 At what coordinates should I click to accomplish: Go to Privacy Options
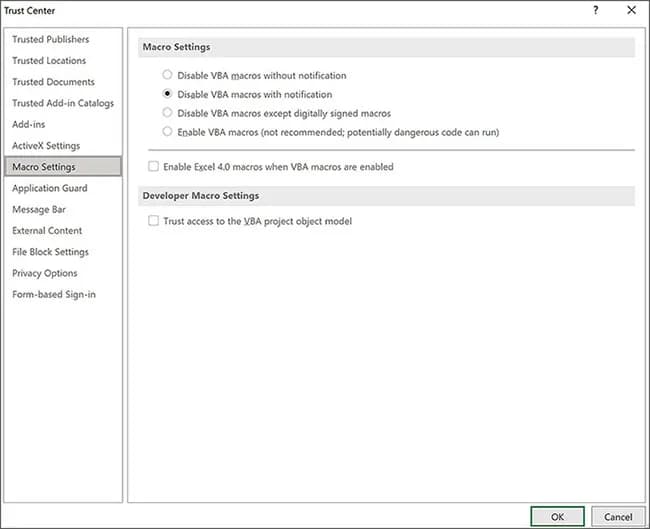(44, 273)
